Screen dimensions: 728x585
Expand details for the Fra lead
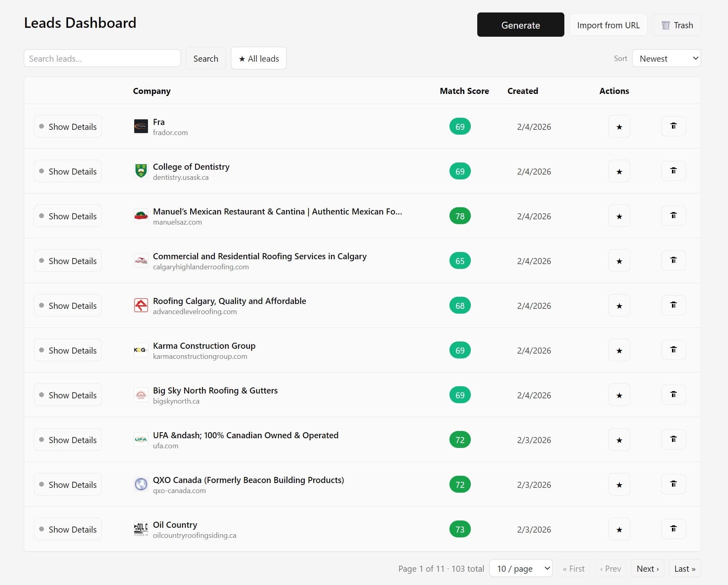68,126
